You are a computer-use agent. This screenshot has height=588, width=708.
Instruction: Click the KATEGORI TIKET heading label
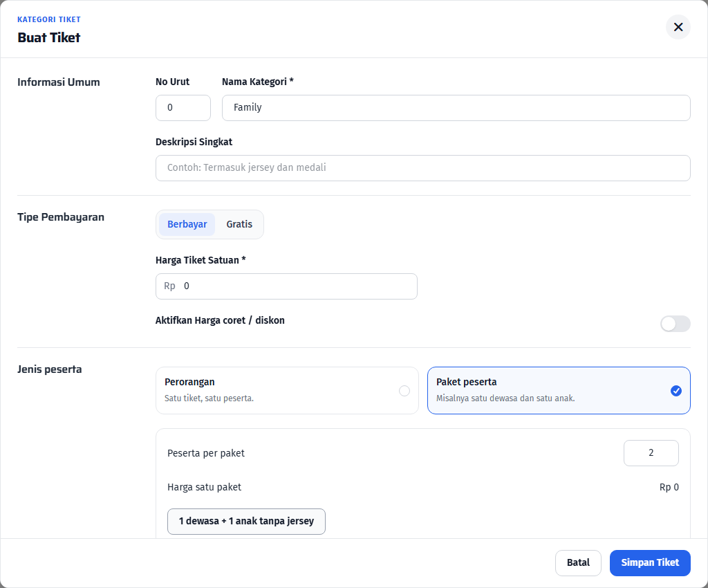[49, 19]
